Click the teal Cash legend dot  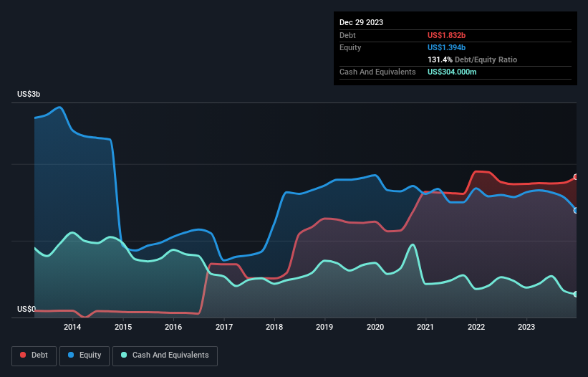pyautogui.click(x=124, y=355)
